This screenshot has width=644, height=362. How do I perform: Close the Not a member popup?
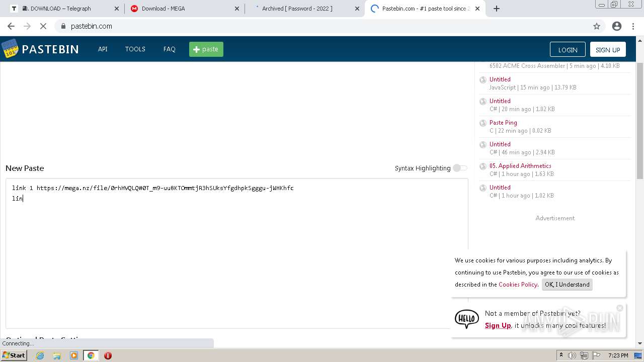point(620,308)
